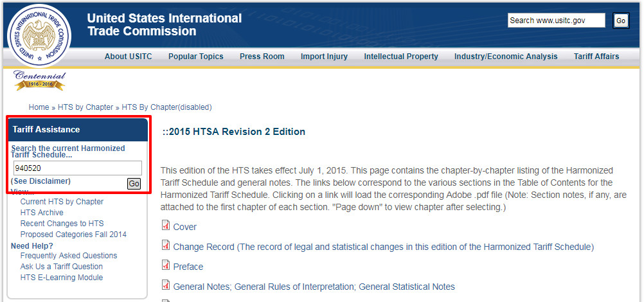Open the Import Injury menu
Image resolution: width=644 pixels, height=302 pixels.
[324, 57]
